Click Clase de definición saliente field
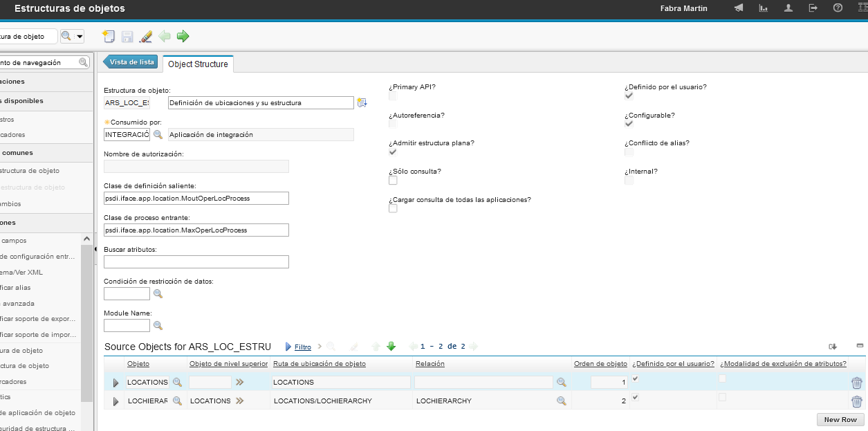Screen dimensions: 868x431 pyautogui.click(x=196, y=199)
